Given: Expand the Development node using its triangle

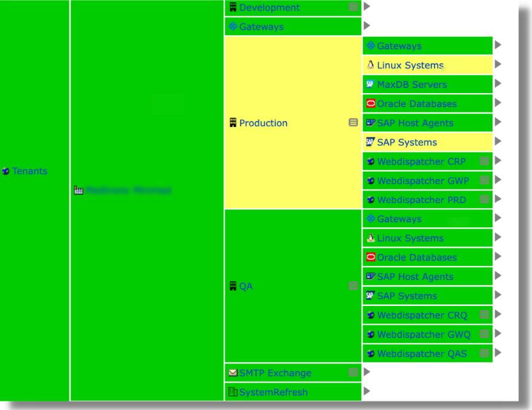Looking at the screenshot, I should [x=367, y=7].
